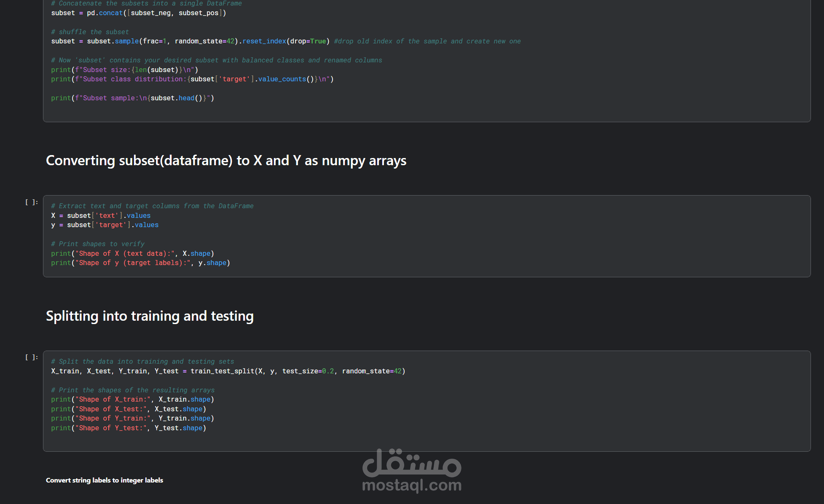This screenshot has height=504, width=824.
Task: Click the 'Shape of X_train' print line
Action: click(x=132, y=399)
